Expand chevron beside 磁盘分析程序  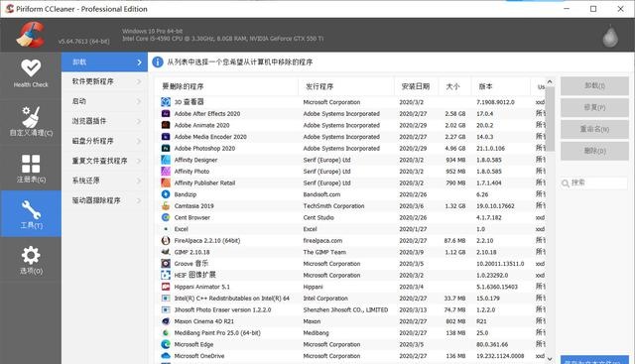tap(139, 141)
